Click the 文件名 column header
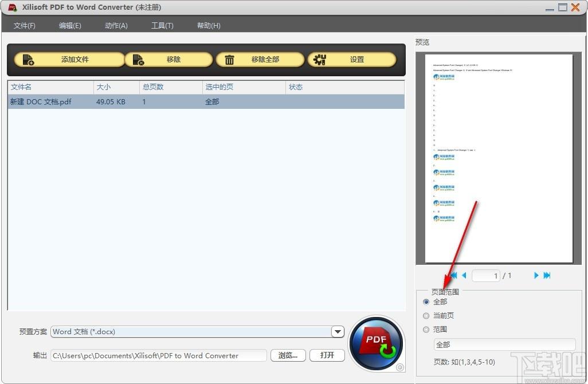This screenshot has width=588, height=384. coord(50,87)
